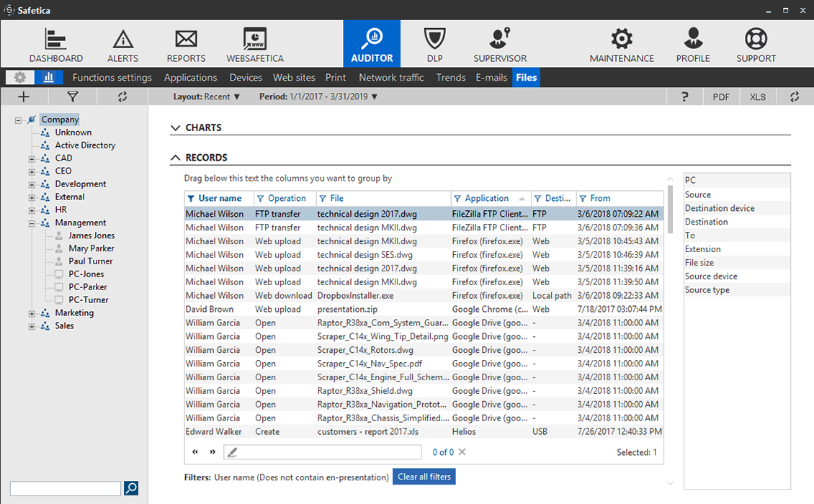This screenshot has height=504, width=814.
Task: Open help question mark
Action: pos(685,96)
